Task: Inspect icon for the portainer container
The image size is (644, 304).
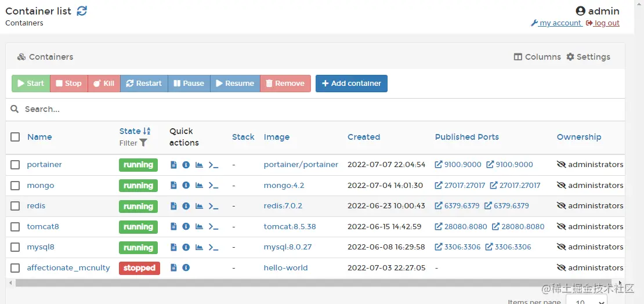Action: [186, 165]
